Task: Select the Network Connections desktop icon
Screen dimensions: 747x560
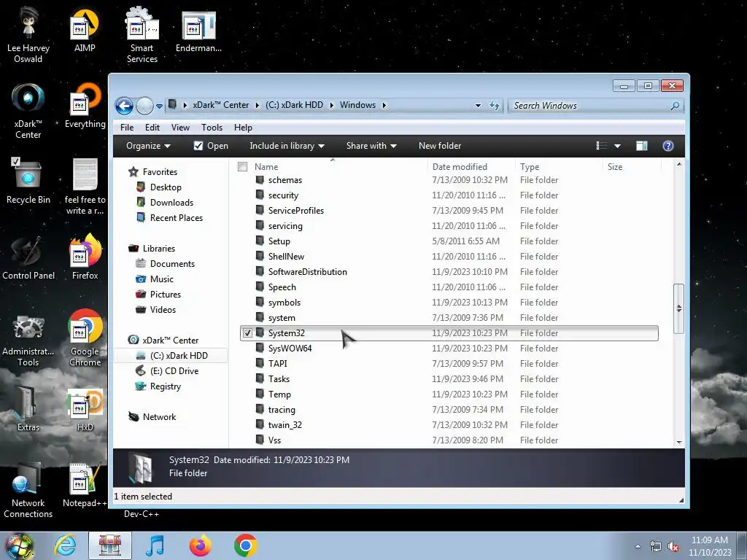Action: (28, 491)
